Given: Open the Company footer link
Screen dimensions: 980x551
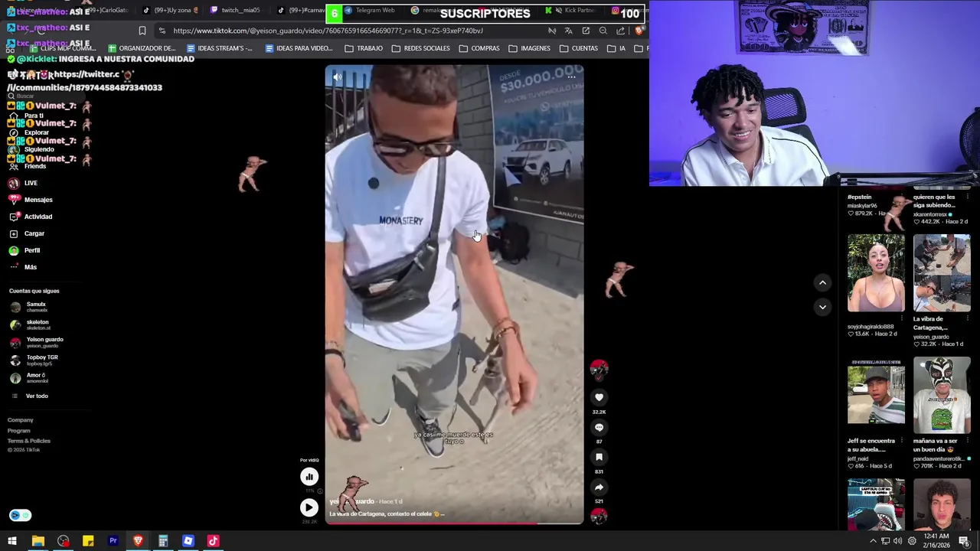Looking at the screenshot, I should click(x=21, y=420).
